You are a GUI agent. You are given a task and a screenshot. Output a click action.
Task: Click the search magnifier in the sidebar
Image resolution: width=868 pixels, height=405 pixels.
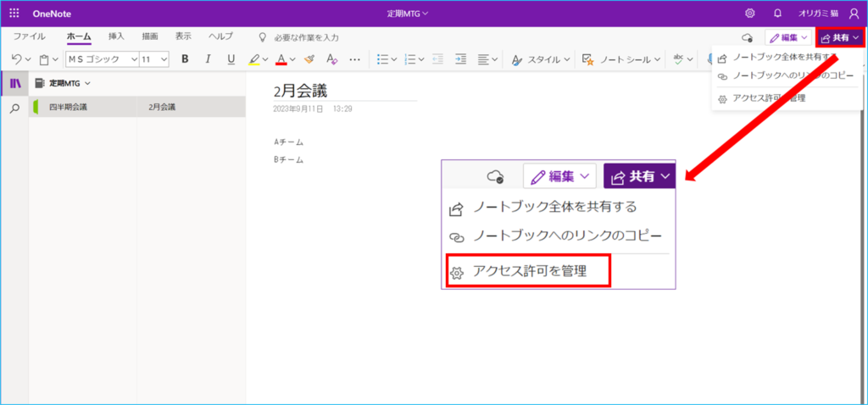point(14,108)
